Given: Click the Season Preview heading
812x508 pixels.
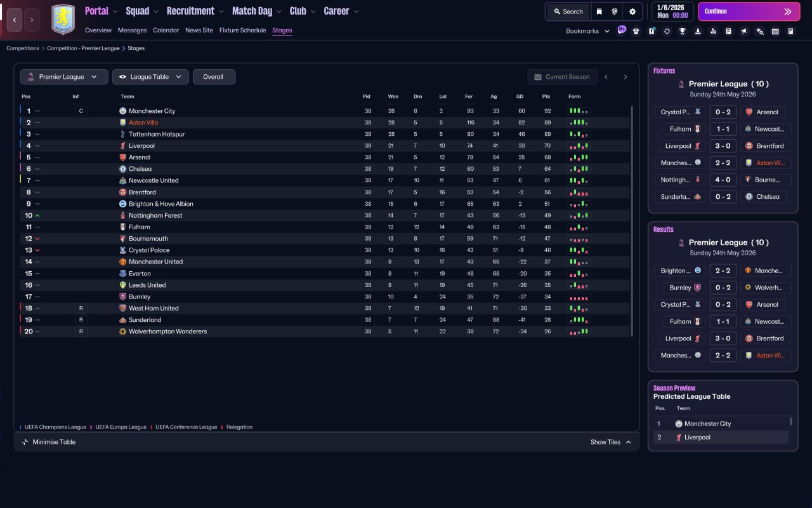Looking at the screenshot, I should click(x=674, y=388).
